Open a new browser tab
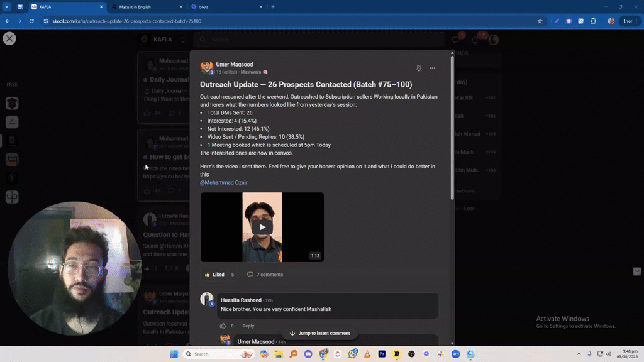 tap(273, 7)
